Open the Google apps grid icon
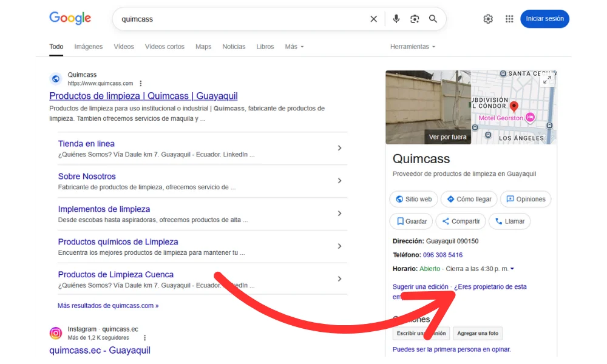Screen dimensions: 607x364 (x=509, y=19)
